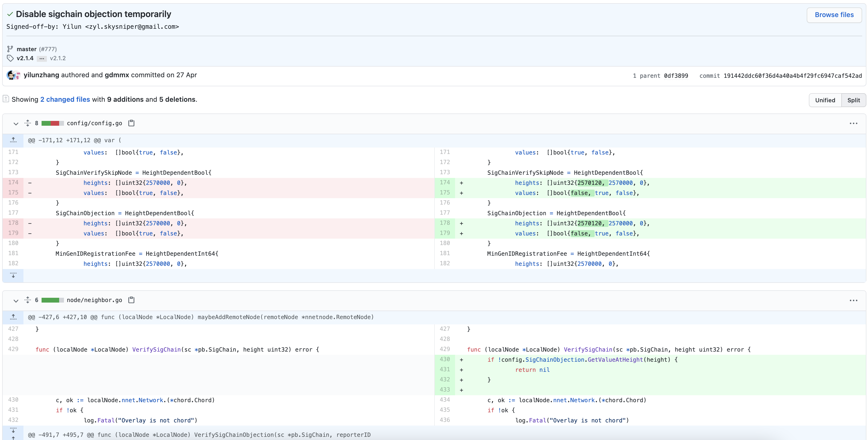This screenshot has height=440, width=868.
Task: Copy node/neighbor.go file path
Action: coord(131,300)
